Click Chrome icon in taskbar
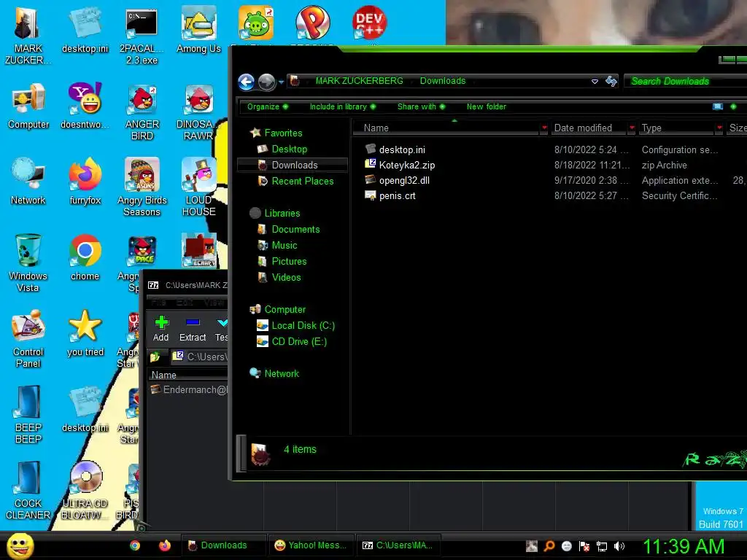This screenshot has width=747, height=560. click(x=135, y=545)
